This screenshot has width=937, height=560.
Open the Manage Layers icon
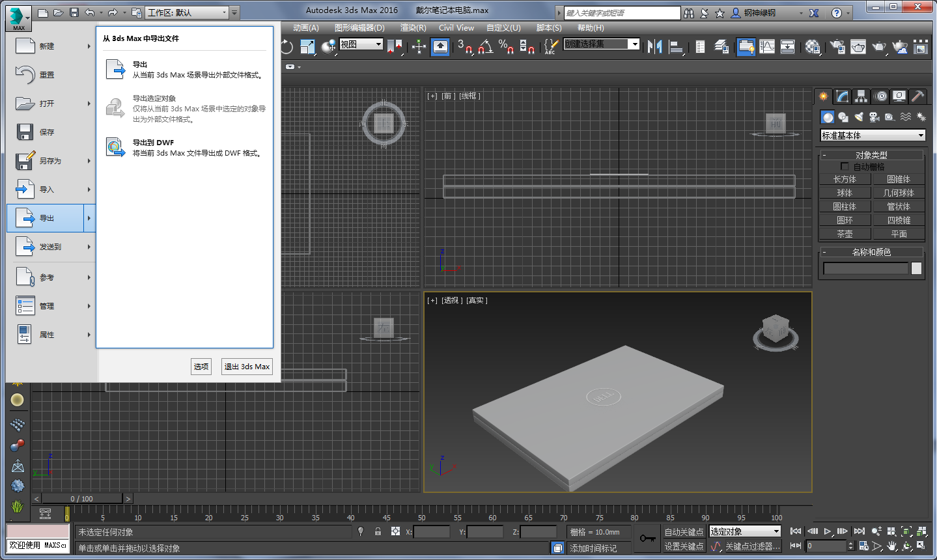tap(721, 46)
